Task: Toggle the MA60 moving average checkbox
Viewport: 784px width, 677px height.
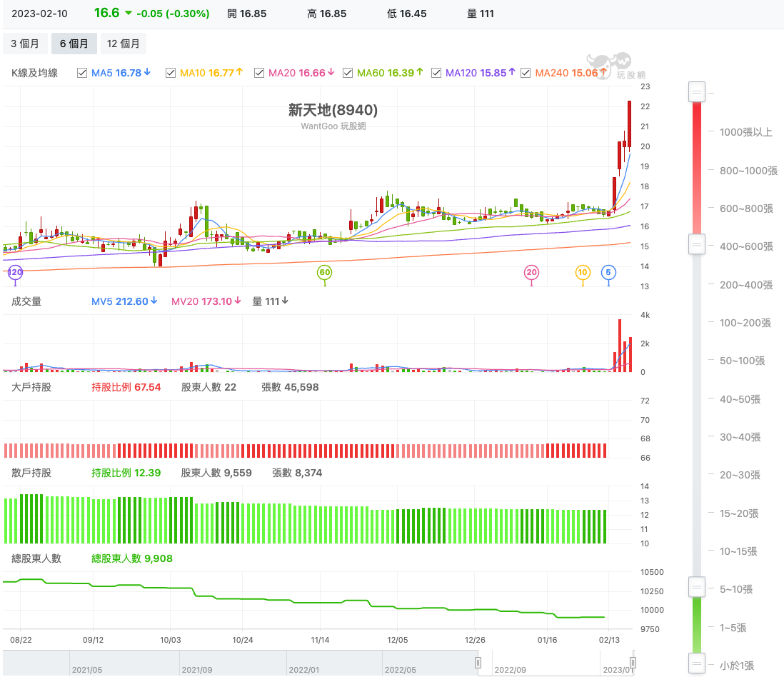Action: (348, 73)
